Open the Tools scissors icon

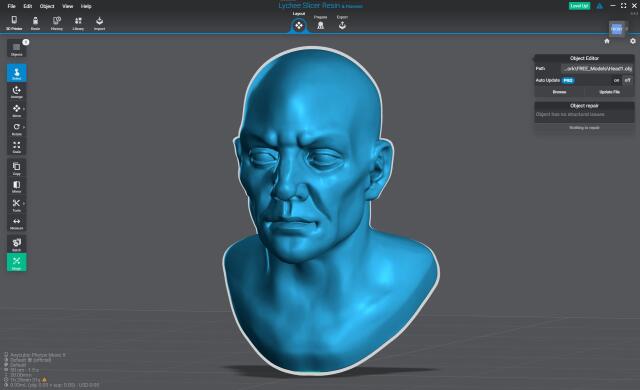pyautogui.click(x=17, y=204)
